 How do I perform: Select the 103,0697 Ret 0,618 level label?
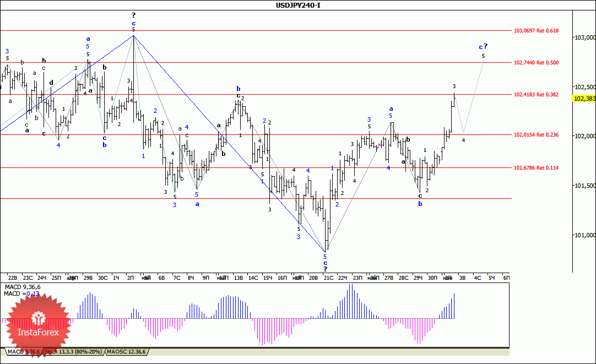pos(536,31)
